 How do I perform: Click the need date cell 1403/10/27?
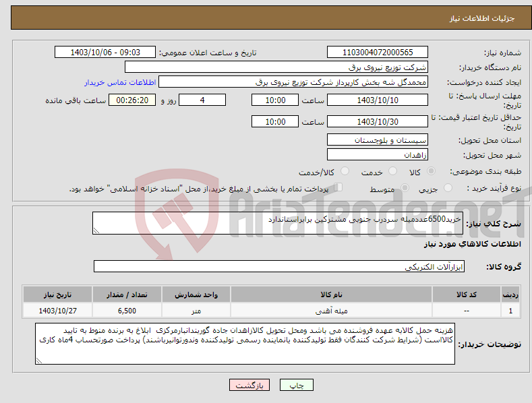(58, 311)
